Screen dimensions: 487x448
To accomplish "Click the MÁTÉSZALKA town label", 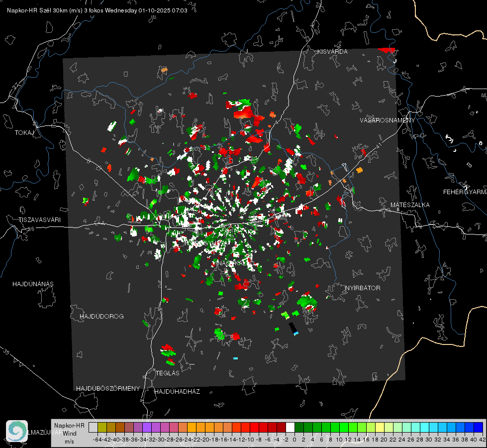I will (x=410, y=205).
